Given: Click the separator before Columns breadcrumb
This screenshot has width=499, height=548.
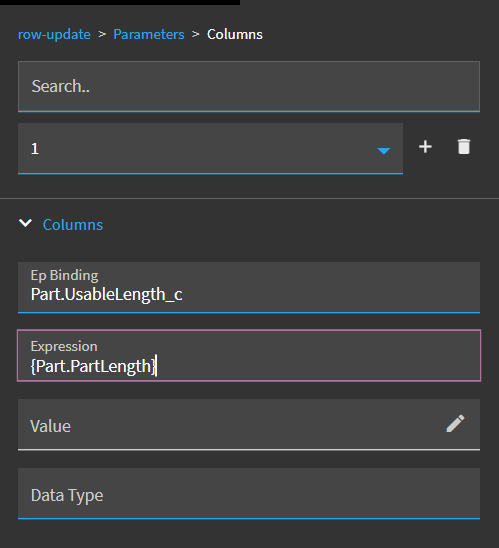Looking at the screenshot, I should [196, 34].
